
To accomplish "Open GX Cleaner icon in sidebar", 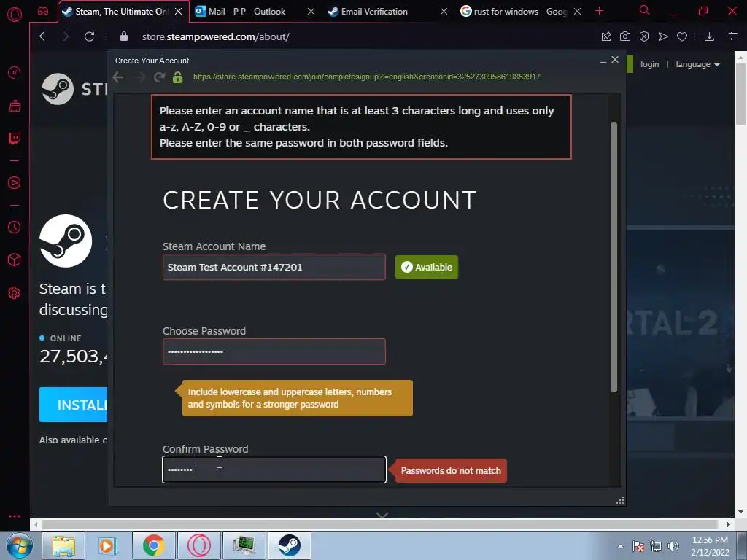I will [x=15, y=106].
